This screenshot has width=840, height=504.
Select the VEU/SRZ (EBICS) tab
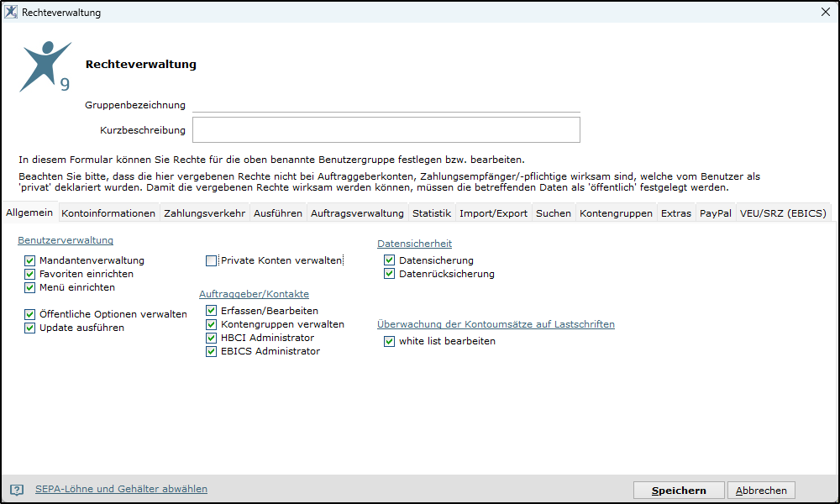[783, 213]
